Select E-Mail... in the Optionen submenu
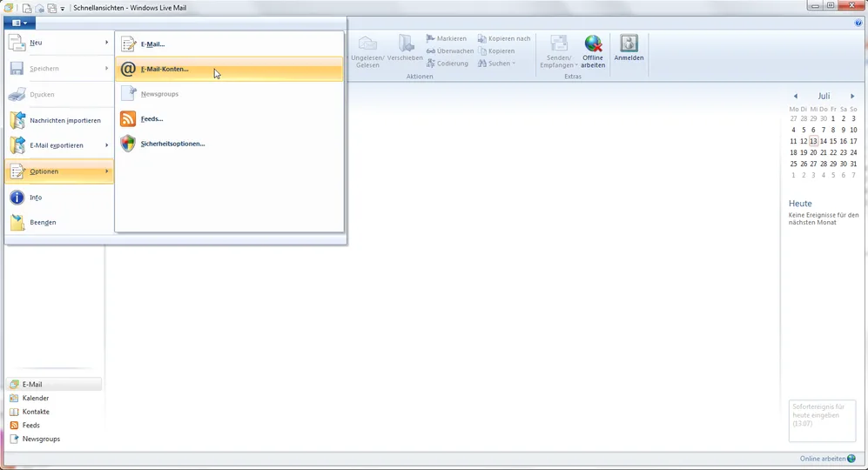 coord(229,44)
